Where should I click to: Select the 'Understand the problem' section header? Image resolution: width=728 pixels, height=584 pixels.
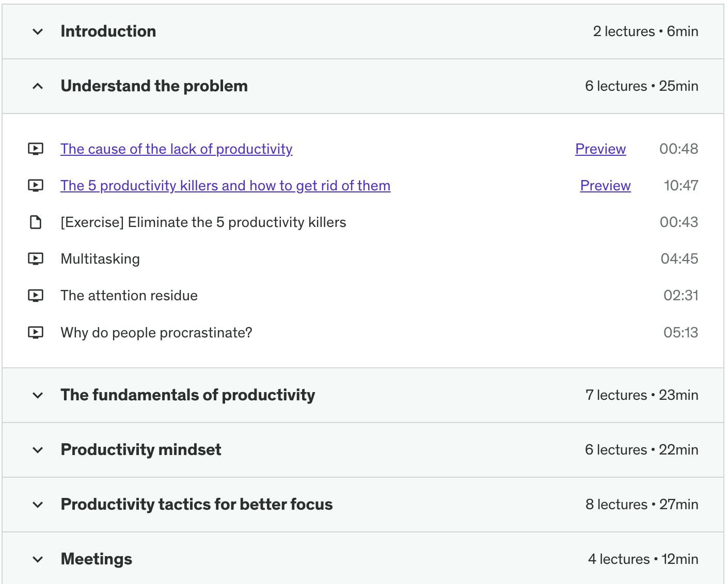[x=363, y=86]
